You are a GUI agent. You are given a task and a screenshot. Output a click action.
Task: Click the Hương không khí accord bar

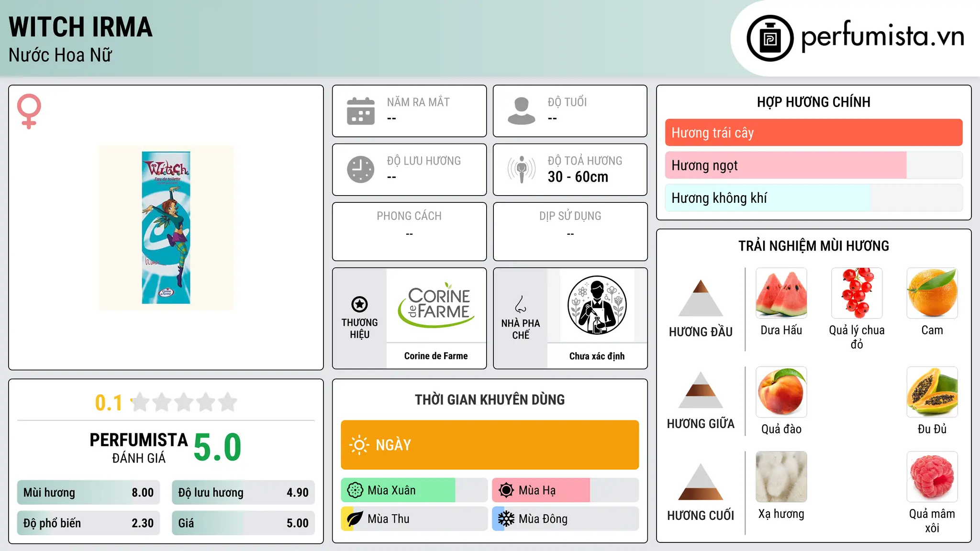(x=814, y=198)
